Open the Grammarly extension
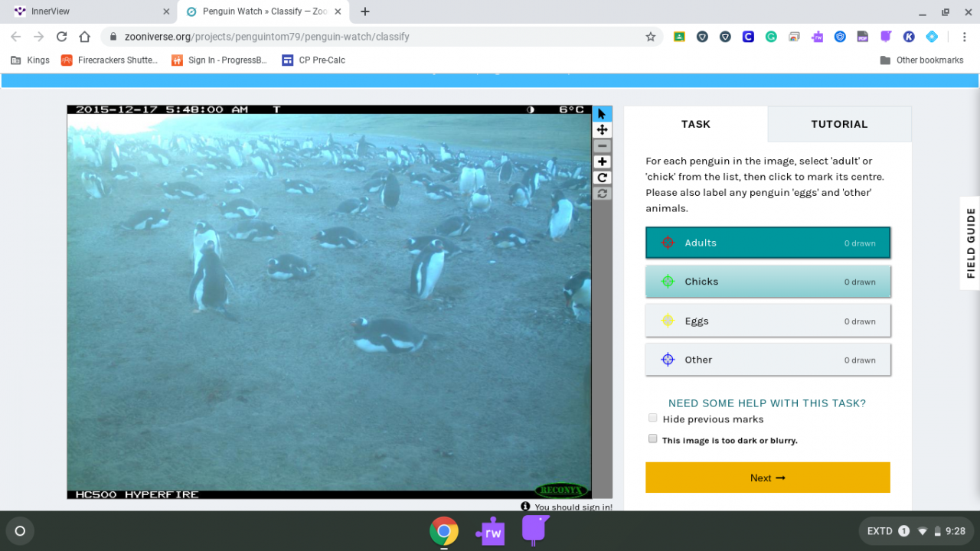 [x=771, y=37]
